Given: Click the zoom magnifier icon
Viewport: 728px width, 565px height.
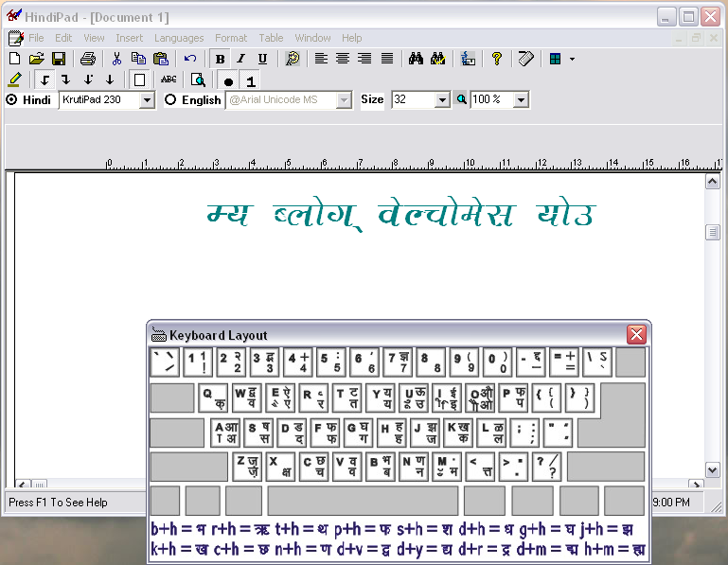Looking at the screenshot, I should (x=461, y=99).
